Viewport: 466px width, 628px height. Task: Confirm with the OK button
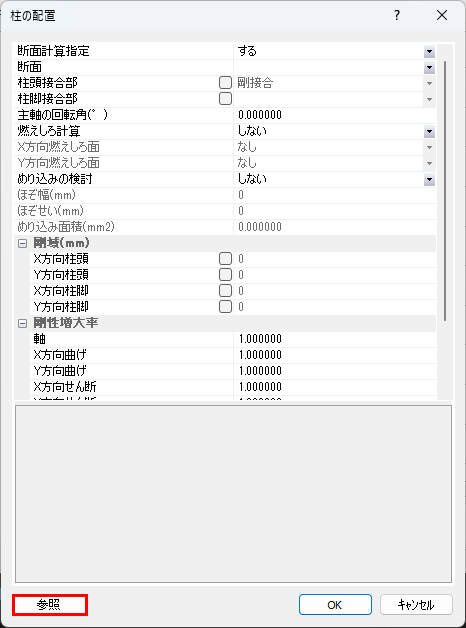(335, 605)
